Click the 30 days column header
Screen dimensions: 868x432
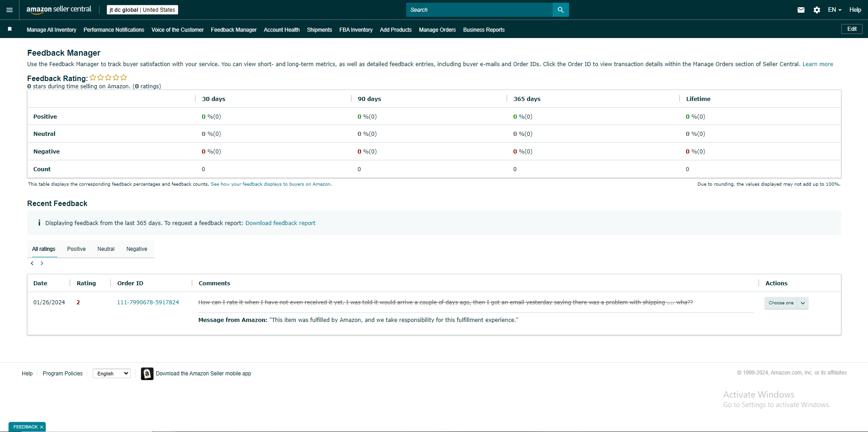tap(213, 99)
